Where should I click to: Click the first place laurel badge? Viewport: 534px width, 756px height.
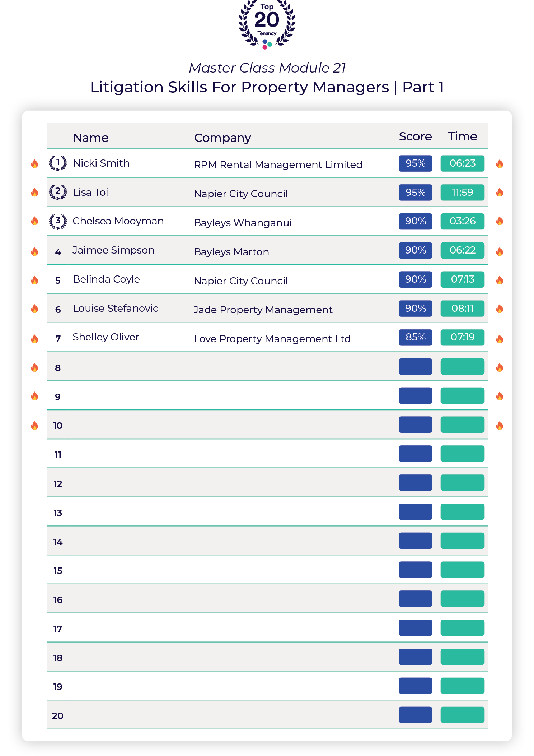(58, 163)
